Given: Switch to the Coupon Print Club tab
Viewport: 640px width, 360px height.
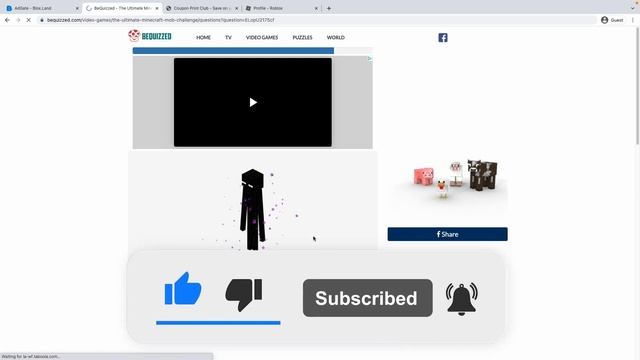Looking at the screenshot, I should pyautogui.click(x=201, y=8).
